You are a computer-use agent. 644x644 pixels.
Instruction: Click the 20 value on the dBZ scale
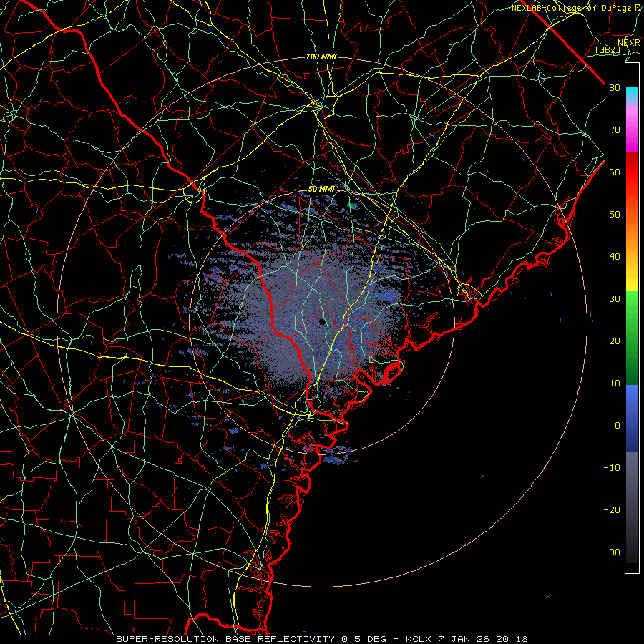pos(615,341)
